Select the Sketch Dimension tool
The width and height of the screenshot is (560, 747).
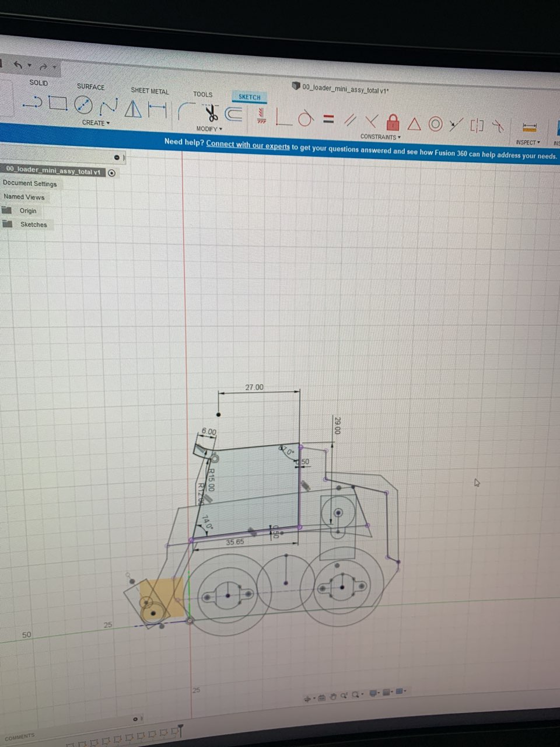click(157, 109)
